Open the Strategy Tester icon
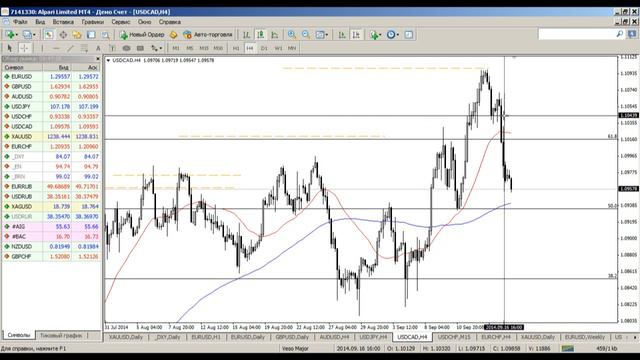Image resolution: width=640 pixels, height=360 pixels. coord(105,35)
